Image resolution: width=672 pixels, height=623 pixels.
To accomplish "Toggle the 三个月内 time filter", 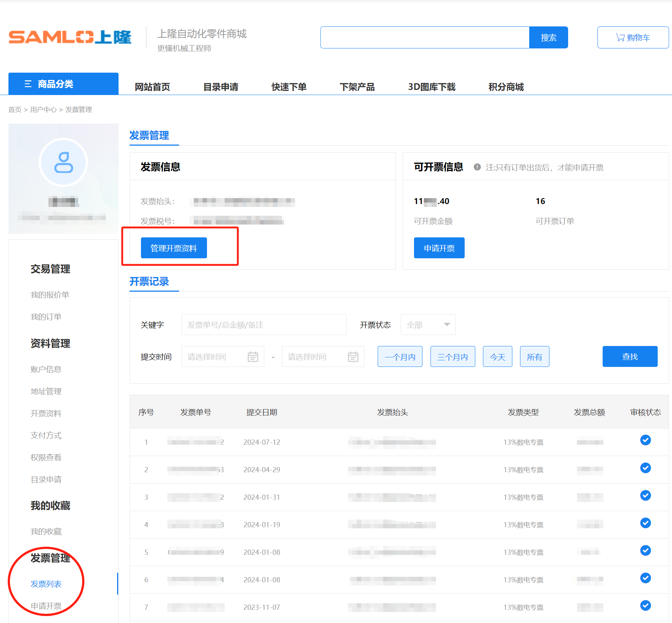I will coord(453,357).
